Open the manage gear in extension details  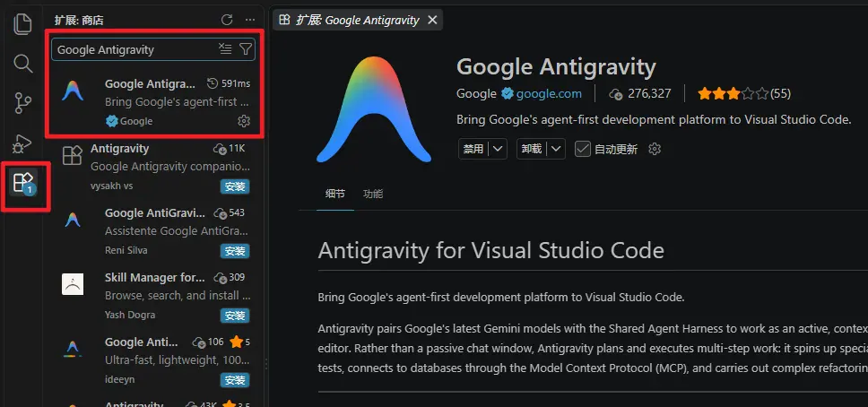point(655,149)
